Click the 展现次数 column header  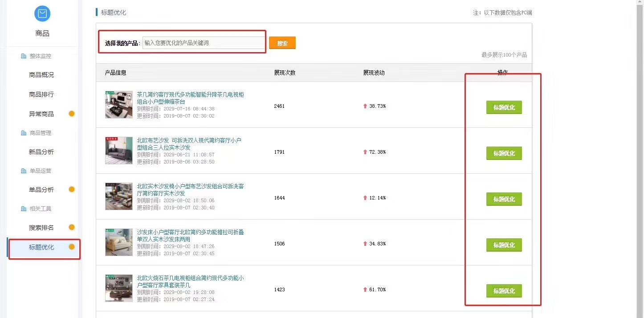pos(285,73)
